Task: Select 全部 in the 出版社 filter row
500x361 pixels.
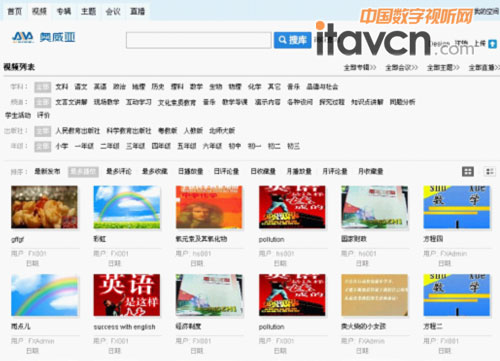Action: point(43,131)
